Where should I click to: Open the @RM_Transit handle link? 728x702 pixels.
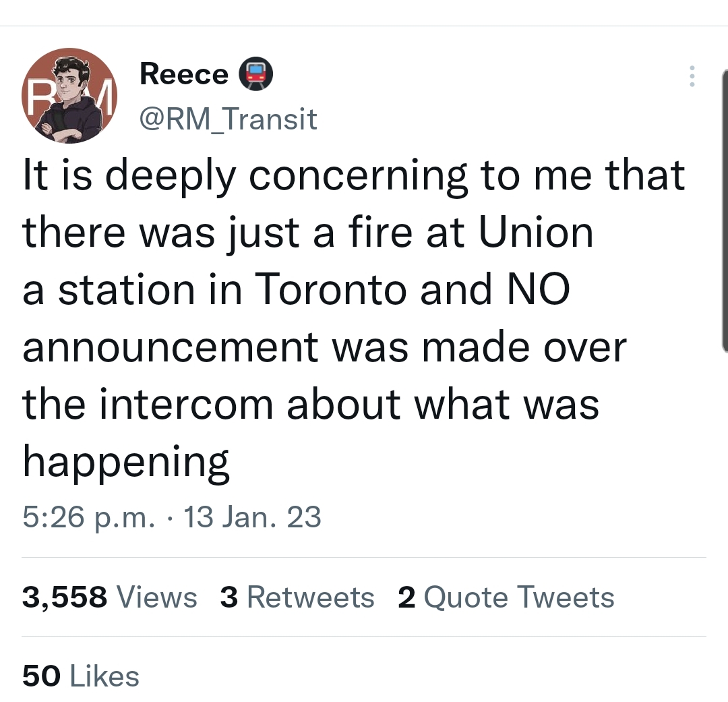pyautogui.click(x=228, y=119)
